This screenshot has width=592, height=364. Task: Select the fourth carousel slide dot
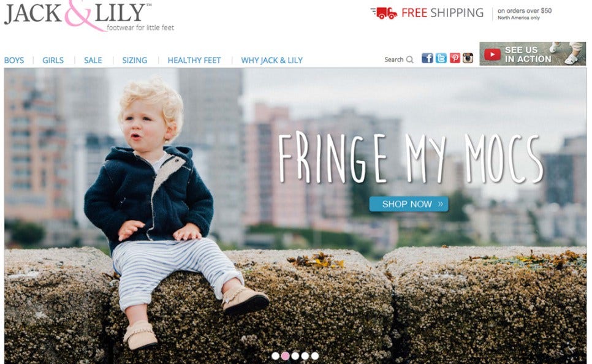pos(305,355)
